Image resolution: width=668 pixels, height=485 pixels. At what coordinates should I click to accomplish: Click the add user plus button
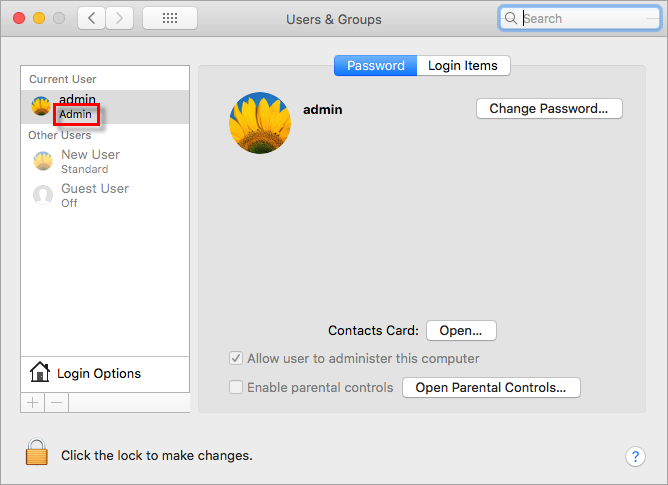pyautogui.click(x=32, y=402)
